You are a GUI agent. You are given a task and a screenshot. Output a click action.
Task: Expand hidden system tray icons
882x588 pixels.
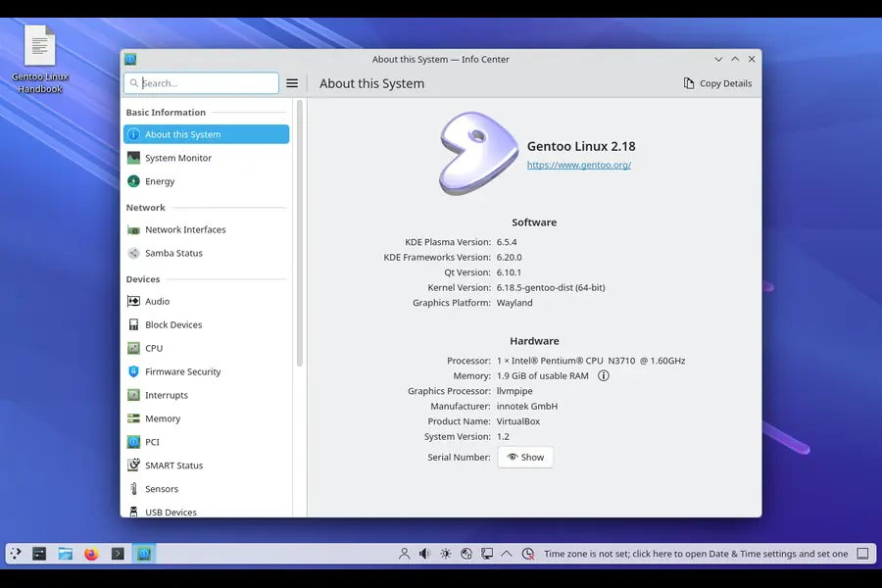[507, 553]
